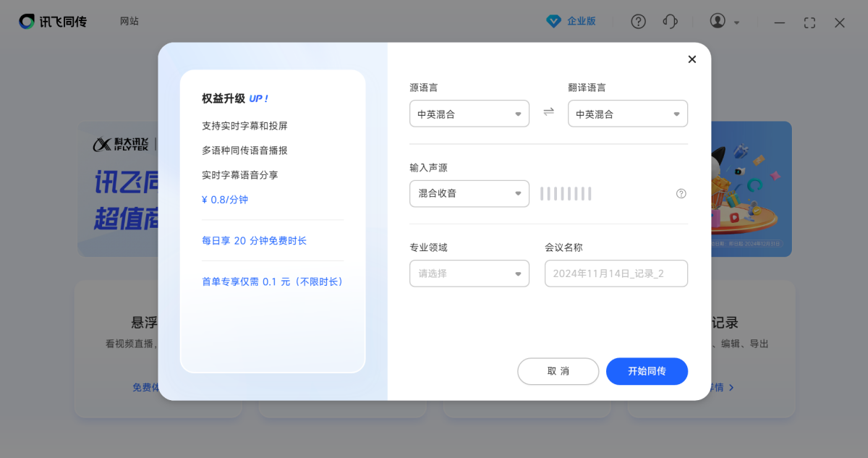The height and width of the screenshot is (458, 868).
Task: Expand the 源语言 source language dropdown
Action: pyautogui.click(x=469, y=114)
